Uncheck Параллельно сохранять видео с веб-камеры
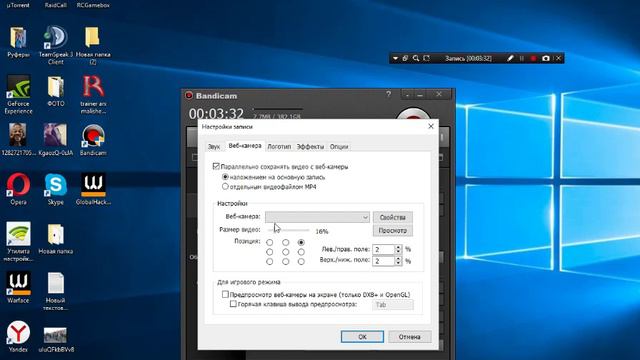The width and height of the screenshot is (640, 360). [x=216, y=166]
